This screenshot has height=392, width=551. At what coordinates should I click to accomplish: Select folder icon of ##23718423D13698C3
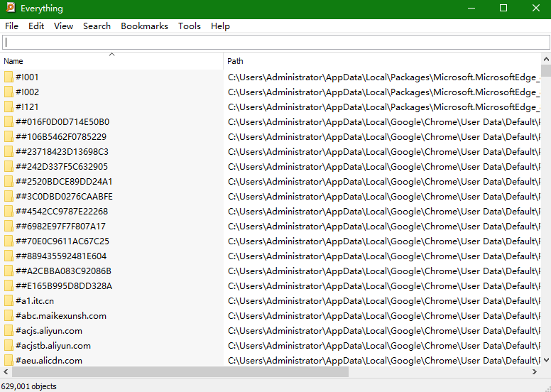9,151
